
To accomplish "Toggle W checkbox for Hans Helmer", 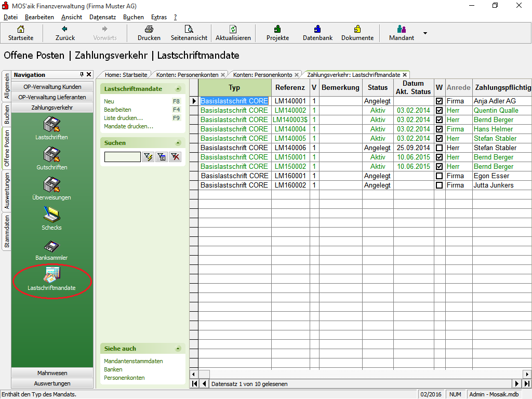I will tap(439, 129).
